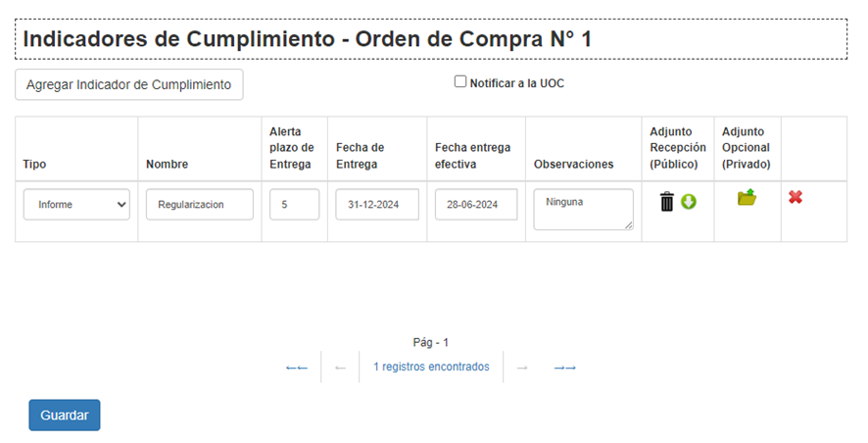Delete the row using the red X
Viewport: 868px width, 443px height.
click(x=796, y=197)
